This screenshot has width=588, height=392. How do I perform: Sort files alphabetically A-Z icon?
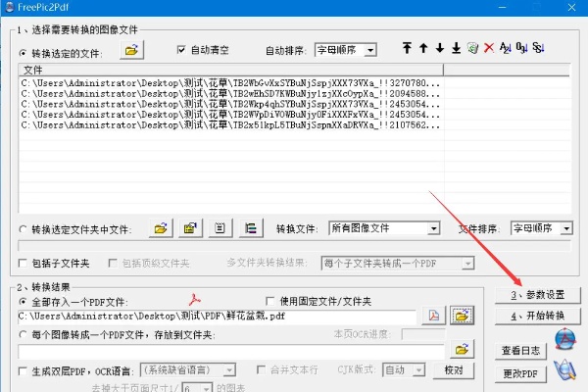(505, 48)
